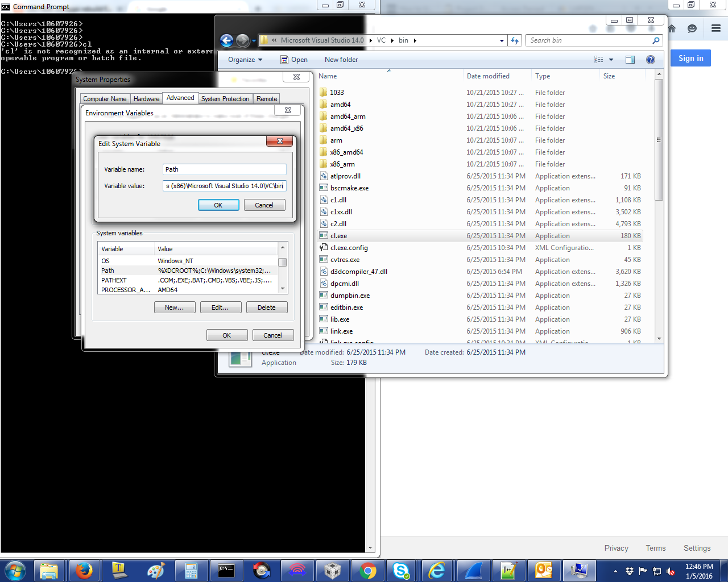Click into the Variable name field
The height and width of the screenshot is (582, 728).
[x=225, y=169]
